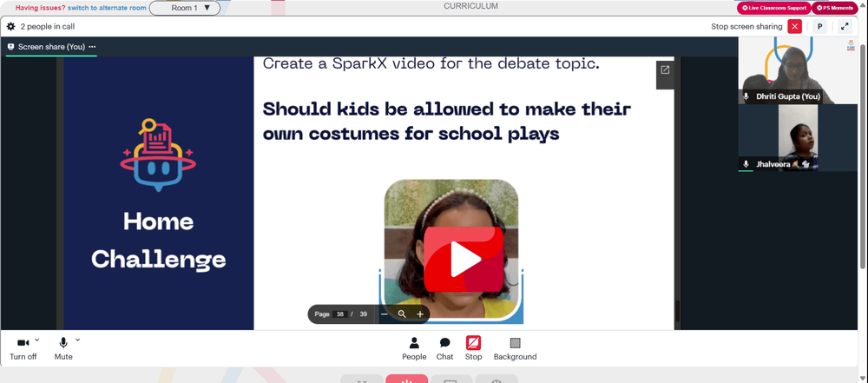Click Dhriti Gupta's microphone status icon
This screenshot has width=868, height=383.
pyautogui.click(x=746, y=96)
